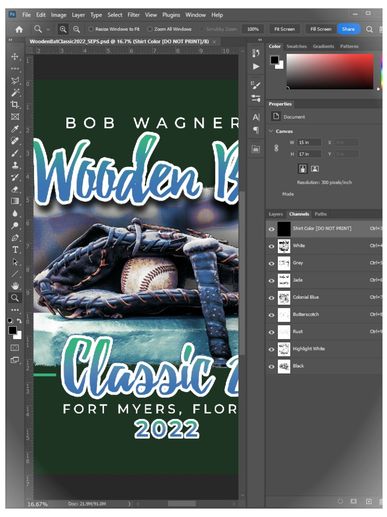The image size is (387, 517).
Task: Select the Hand tool
Action: click(15, 286)
